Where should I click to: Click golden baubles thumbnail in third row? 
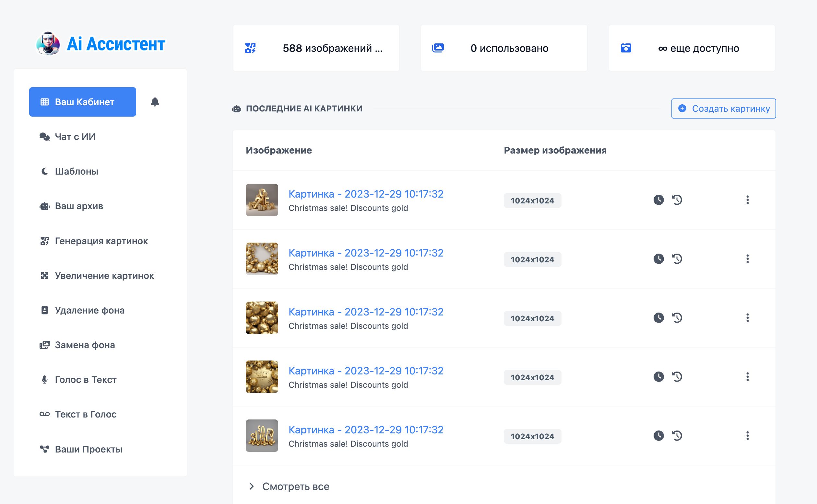click(262, 318)
